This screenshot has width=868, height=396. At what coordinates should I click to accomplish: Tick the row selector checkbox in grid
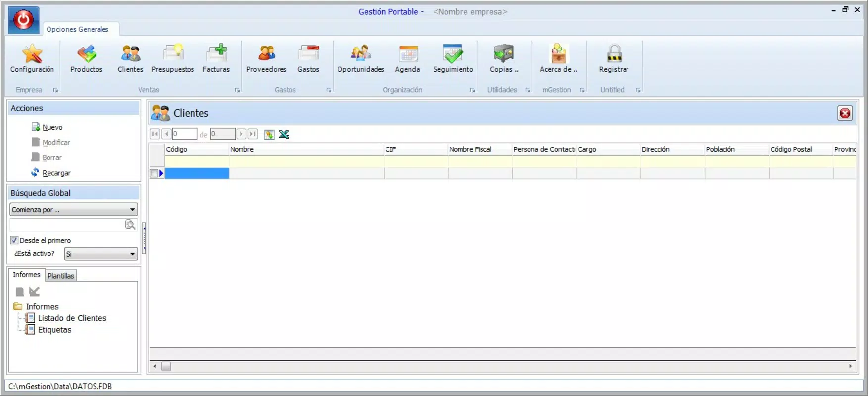point(154,173)
